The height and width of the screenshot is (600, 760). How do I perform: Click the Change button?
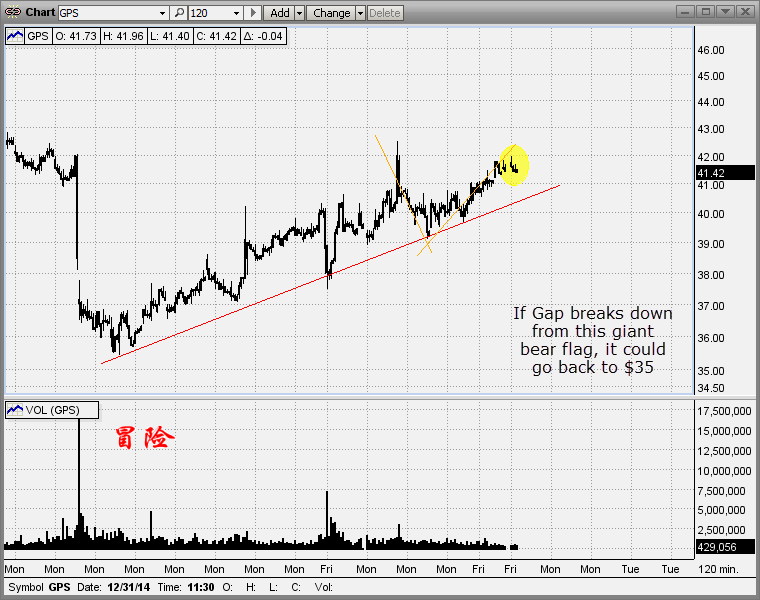click(x=332, y=13)
